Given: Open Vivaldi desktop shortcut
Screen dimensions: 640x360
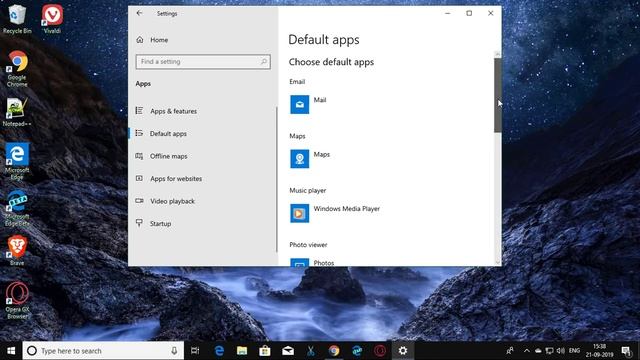Looking at the screenshot, I should [52, 19].
